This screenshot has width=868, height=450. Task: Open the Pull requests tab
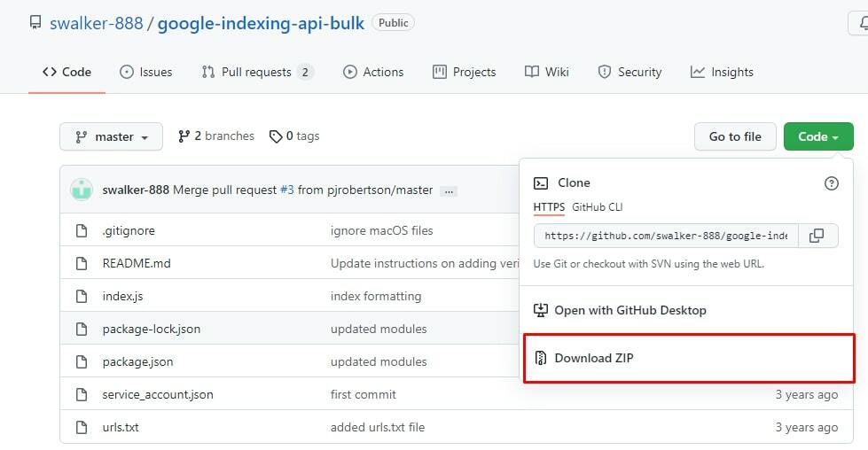point(257,72)
